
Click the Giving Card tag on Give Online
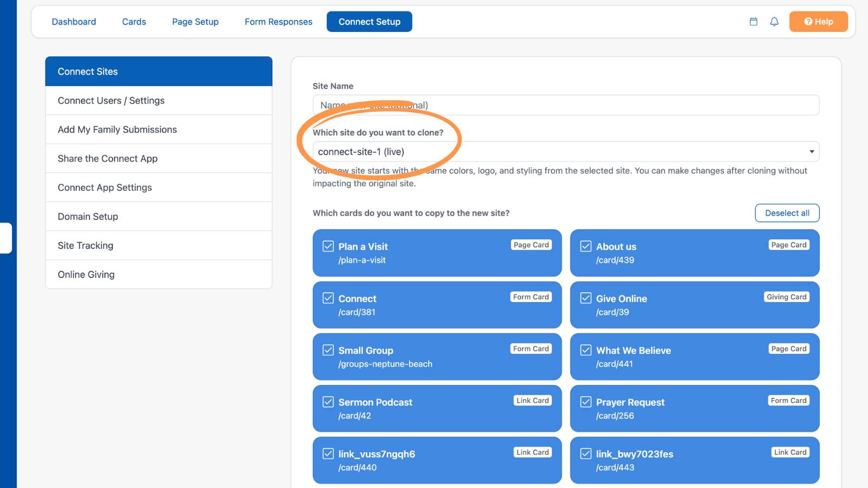(x=787, y=297)
